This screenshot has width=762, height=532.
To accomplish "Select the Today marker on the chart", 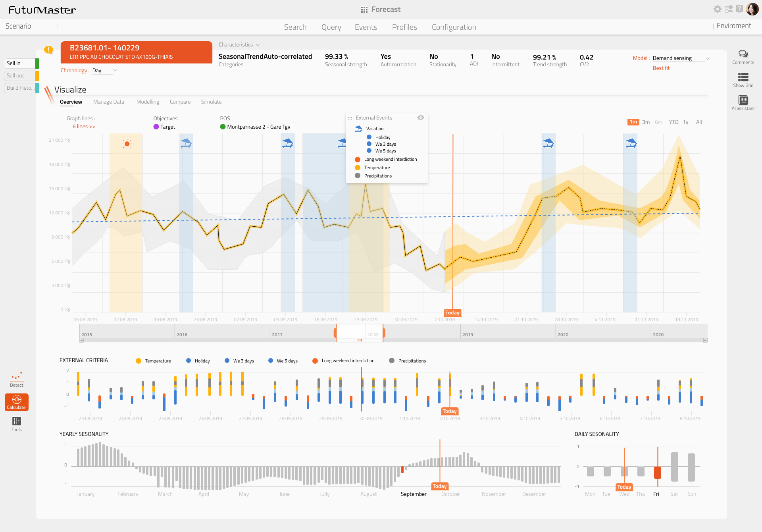I will 452,313.
